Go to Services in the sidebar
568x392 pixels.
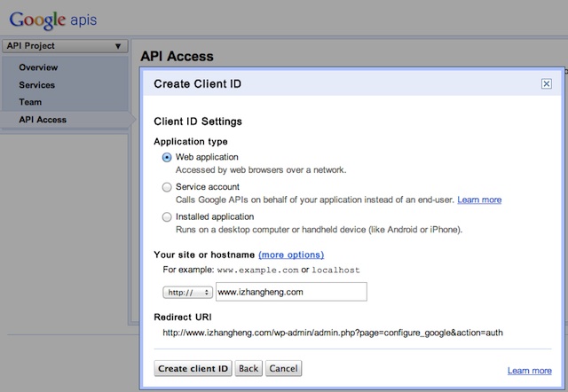point(36,85)
